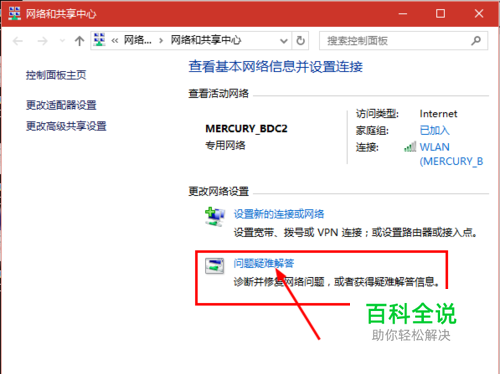Open the WLAN (MERCURY_B connection link
The height and width of the screenshot is (374, 500).
click(x=451, y=154)
